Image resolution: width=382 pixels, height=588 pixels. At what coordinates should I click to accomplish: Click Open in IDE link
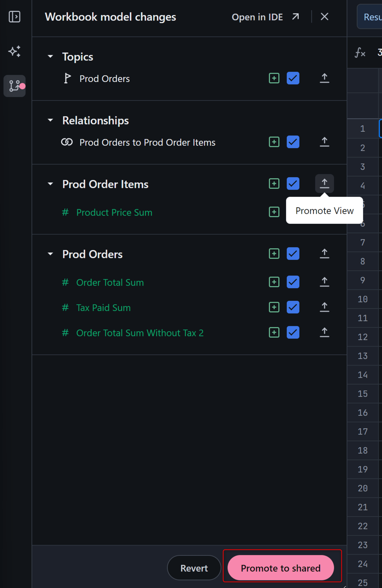pyautogui.click(x=265, y=17)
